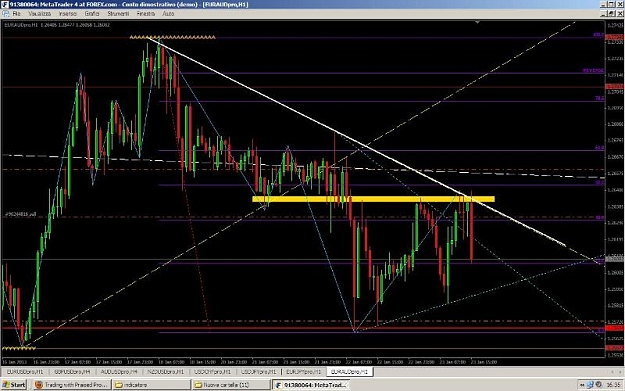Switch to the EURJPYpro,H1 chart tab
Image resolution: width=625 pixels, height=391 pixels.
point(304,371)
